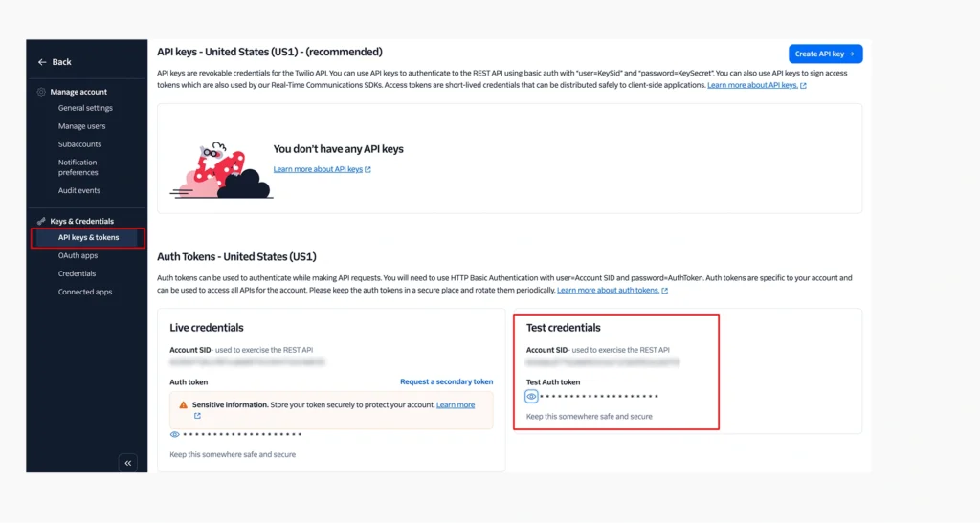Viewport: 980px width, 523px height.
Task: Click the Manage account gear icon
Action: pos(41,92)
